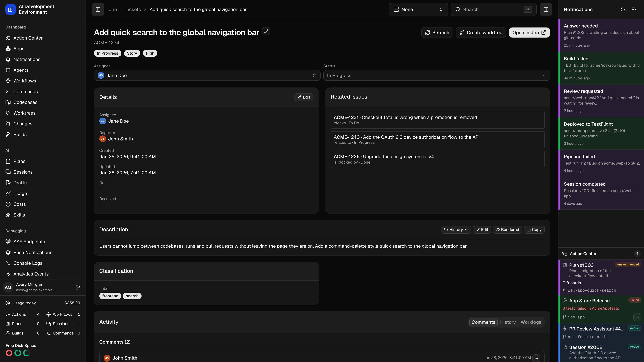The image size is (644, 362).
Task: Open the Jane Doe assignee dropdown
Action: point(207,75)
